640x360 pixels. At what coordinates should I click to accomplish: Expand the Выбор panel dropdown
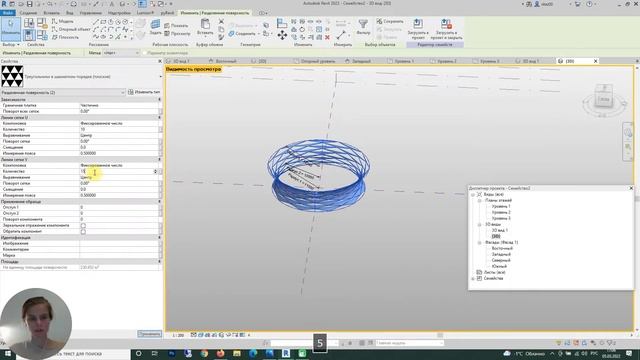[11, 44]
